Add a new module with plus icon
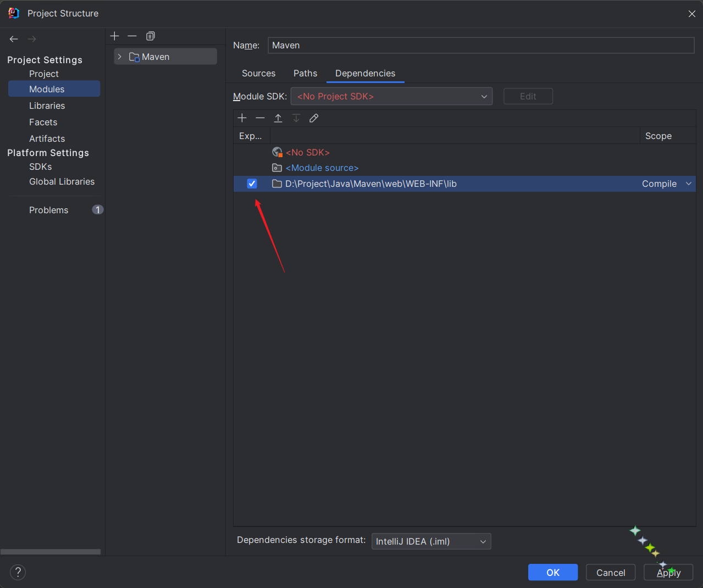 coord(114,36)
